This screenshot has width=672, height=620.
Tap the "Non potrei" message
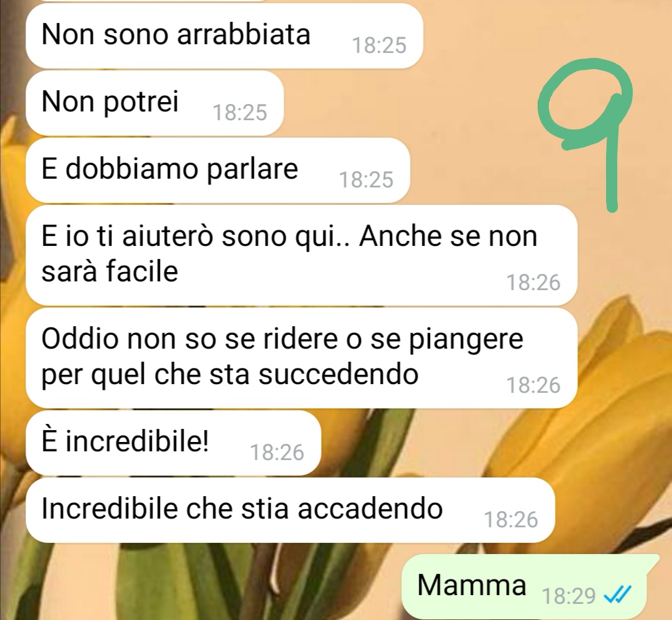click(155, 103)
